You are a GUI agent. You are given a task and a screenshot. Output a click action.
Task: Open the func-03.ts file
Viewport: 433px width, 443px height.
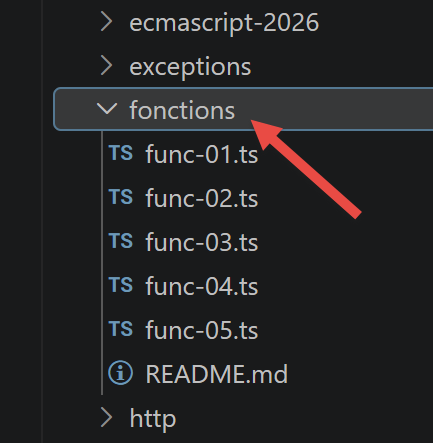(x=202, y=242)
